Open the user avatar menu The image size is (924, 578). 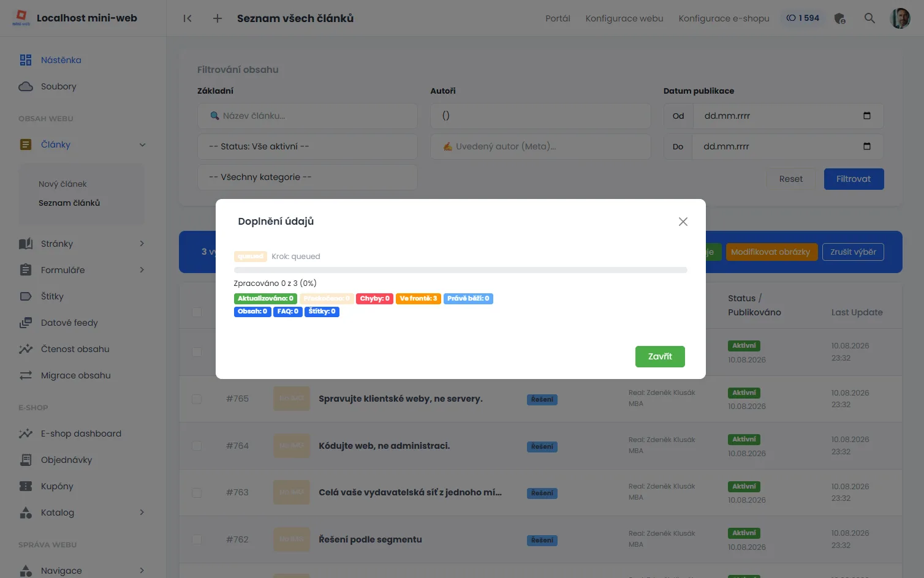click(x=900, y=18)
